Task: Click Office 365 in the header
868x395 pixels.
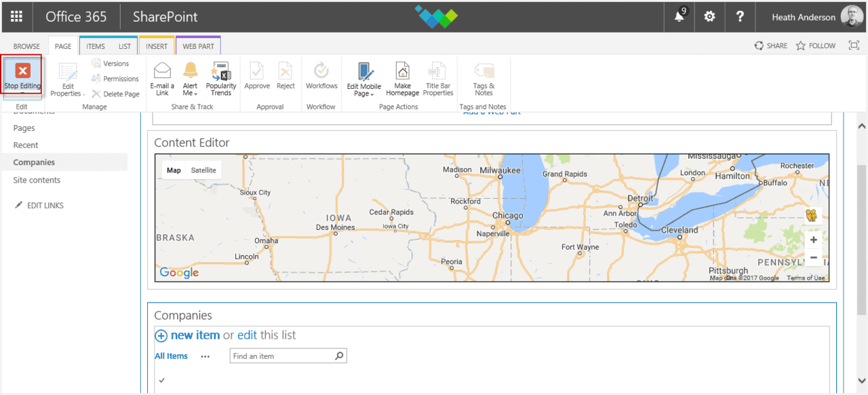Action: pyautogui.click(x=76, y=17)
